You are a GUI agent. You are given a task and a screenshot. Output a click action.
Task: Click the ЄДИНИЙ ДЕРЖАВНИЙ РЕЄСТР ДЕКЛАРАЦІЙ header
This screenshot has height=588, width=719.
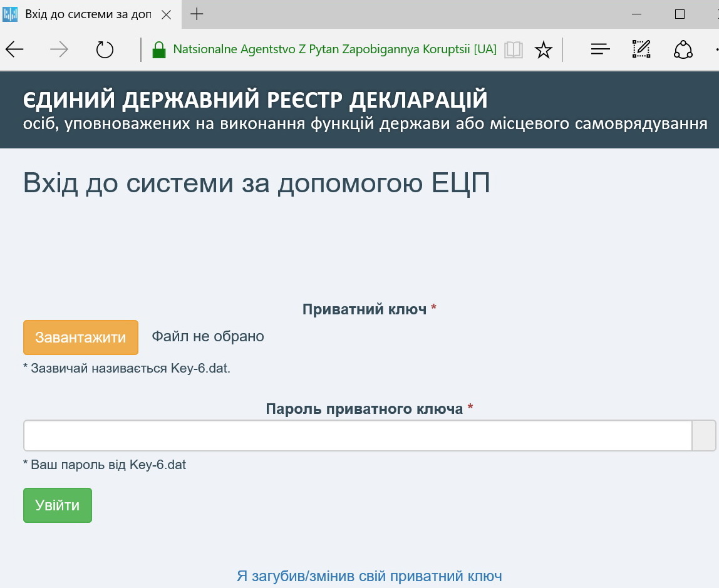255,100
